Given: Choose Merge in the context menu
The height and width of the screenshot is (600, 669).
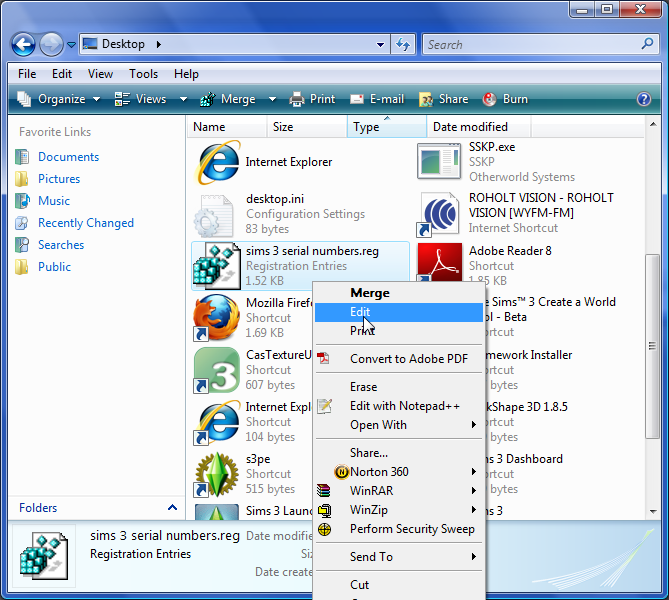Looking at the screenshot, I should point(399,293).
